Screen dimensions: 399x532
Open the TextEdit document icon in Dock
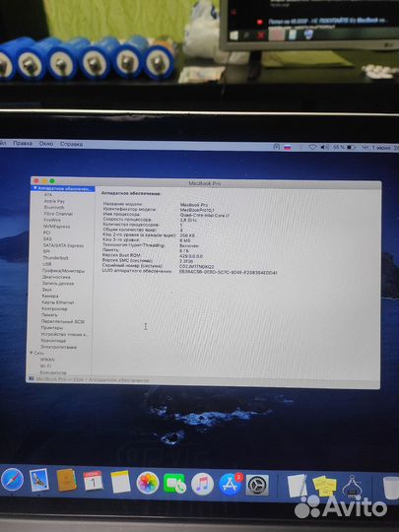(x=298, y=486)
